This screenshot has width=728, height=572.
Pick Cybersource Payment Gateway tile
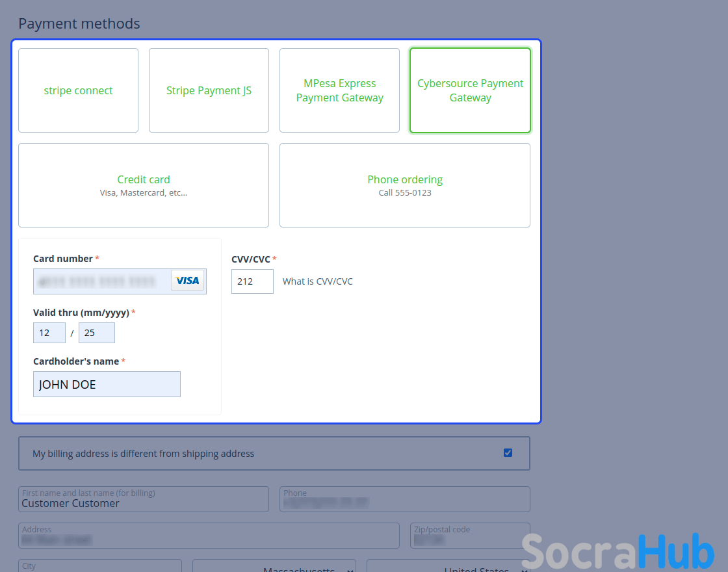click(470, 90)
